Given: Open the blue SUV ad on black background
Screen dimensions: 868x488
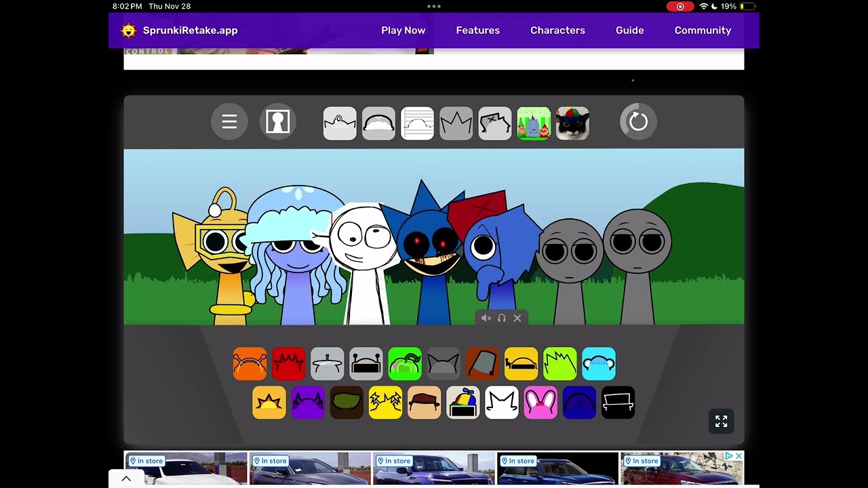Looking at the screenshot, I should coord(557,468).
